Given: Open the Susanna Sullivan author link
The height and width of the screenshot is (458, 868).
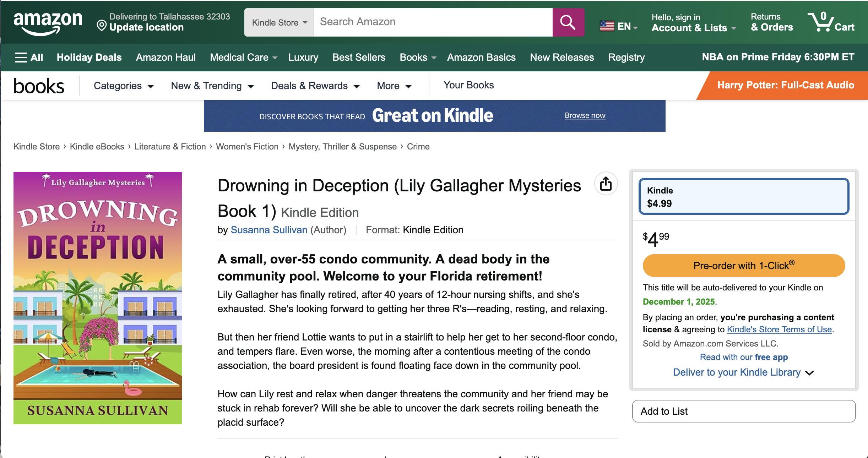Looking at the screenshot, I should pyautogui.click(x=269, y=230).
